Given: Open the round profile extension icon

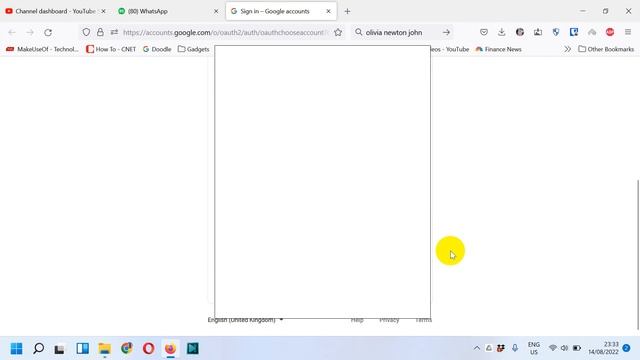Looking at the screenshot, I should click(x=520, y=32).
